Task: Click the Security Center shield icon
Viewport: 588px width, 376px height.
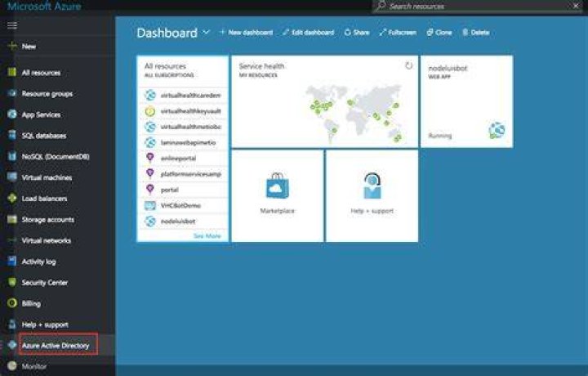Action: [x=12, y=282]
